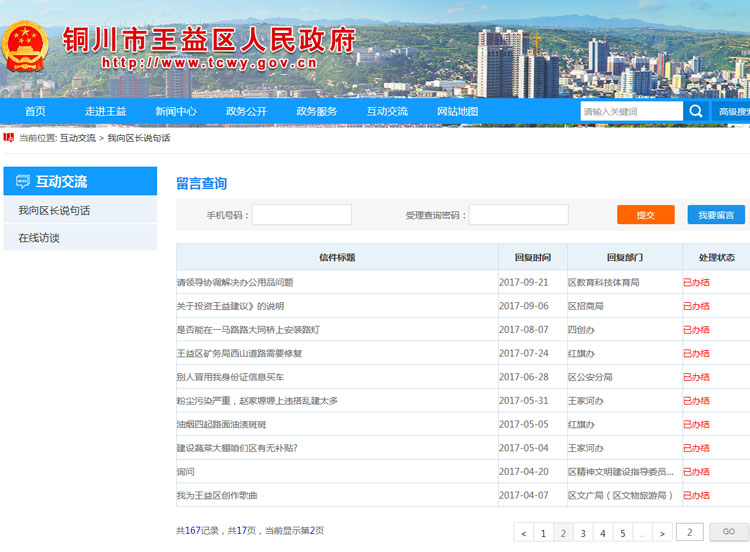This screenshot has width=750, height=552.
Task: Select 在线访谈 in the left sidebar
Action: point(39,238)
